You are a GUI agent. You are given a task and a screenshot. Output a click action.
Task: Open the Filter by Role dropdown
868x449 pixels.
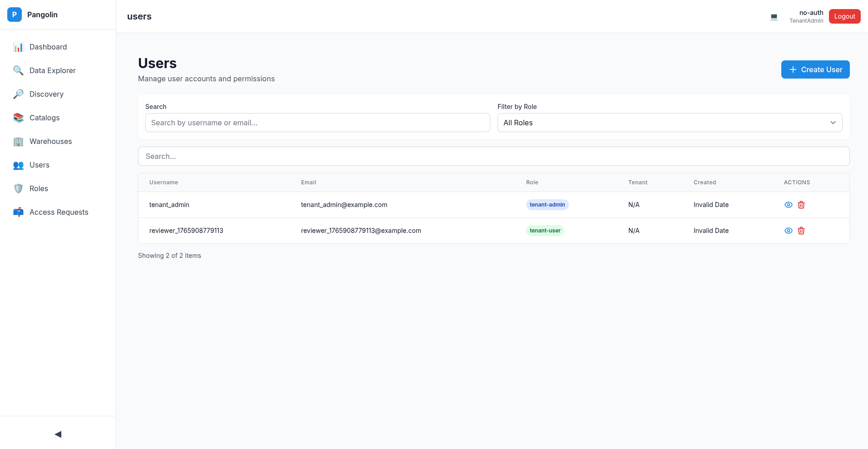(x=670, y=123)
